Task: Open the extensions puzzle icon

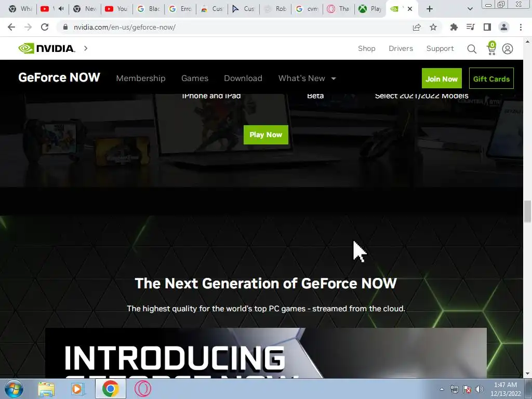Action: click(454, 27)
